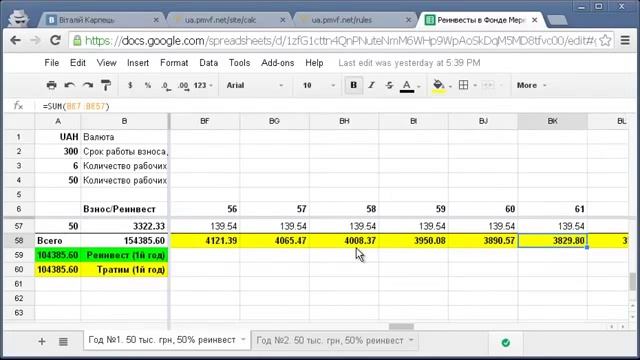Click green cell Реинвест (1й год)
This screenshot has width=640, height=360.
point(124,255)
